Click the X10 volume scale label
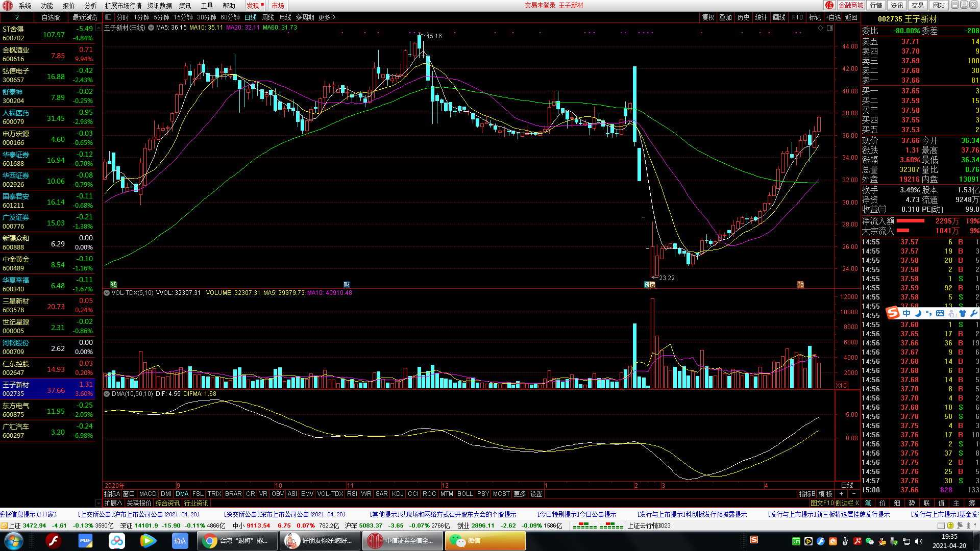This screenshot has height=551, width=980. (842, 386)
